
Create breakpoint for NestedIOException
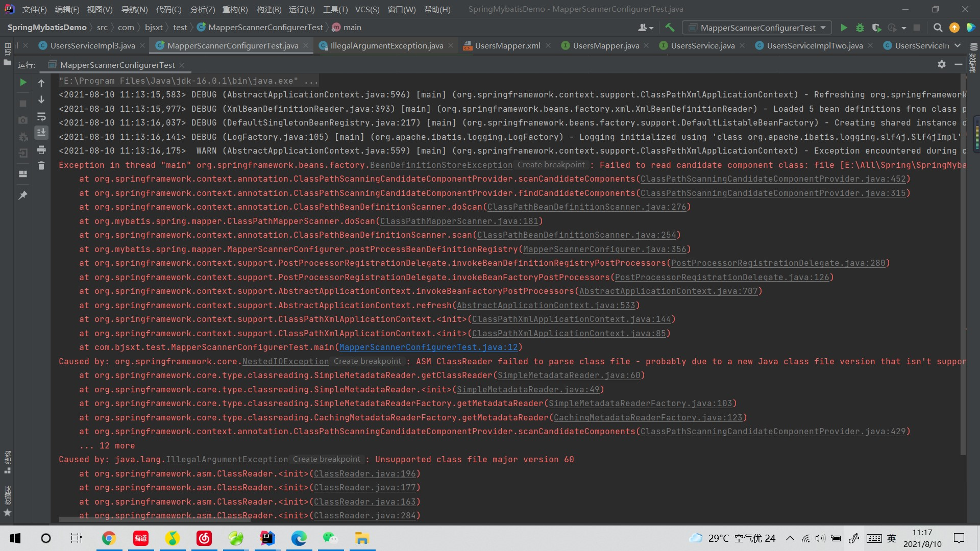coord(367,361)
